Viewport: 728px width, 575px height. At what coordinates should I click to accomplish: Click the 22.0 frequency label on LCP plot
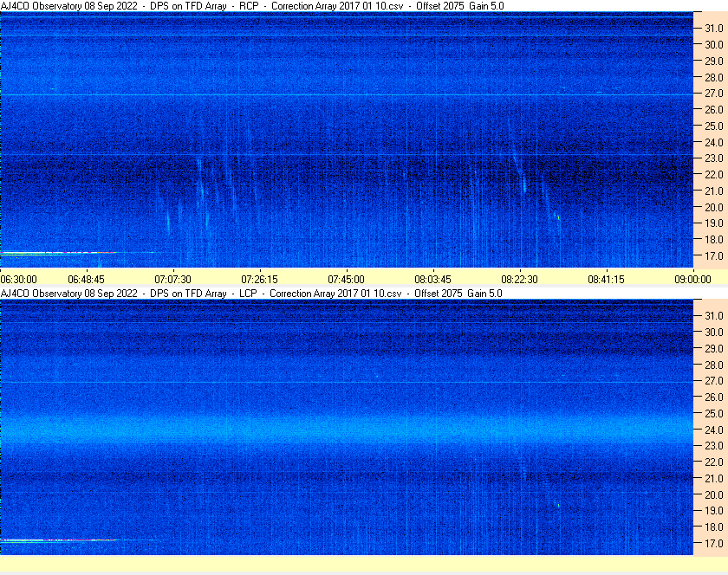[x=714, y=462]
